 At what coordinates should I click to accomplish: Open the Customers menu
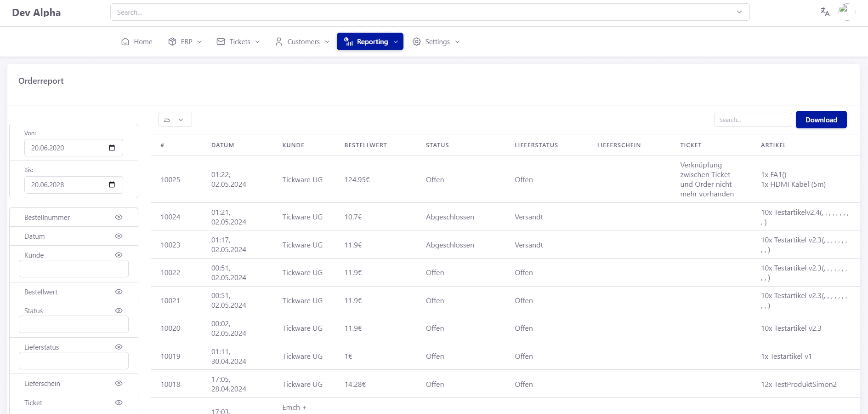pyautogui.click(x=302, y=42)
